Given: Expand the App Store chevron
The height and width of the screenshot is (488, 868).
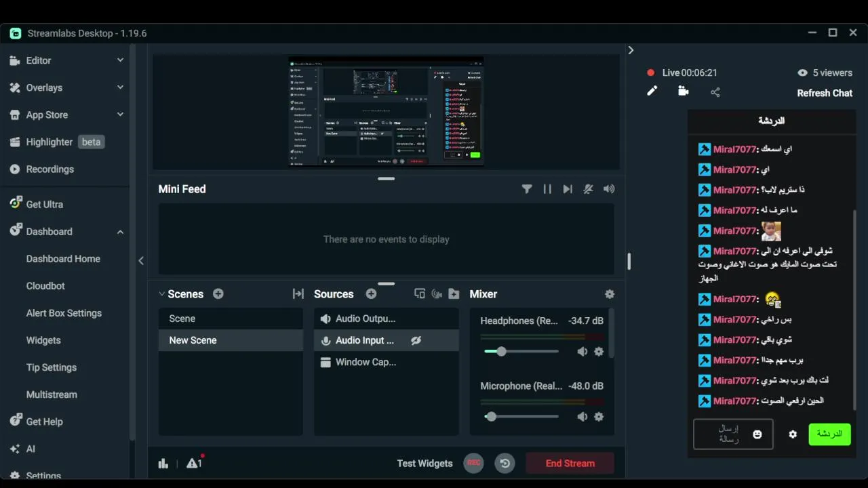Looking at the screenshot, I should point(120,115).
